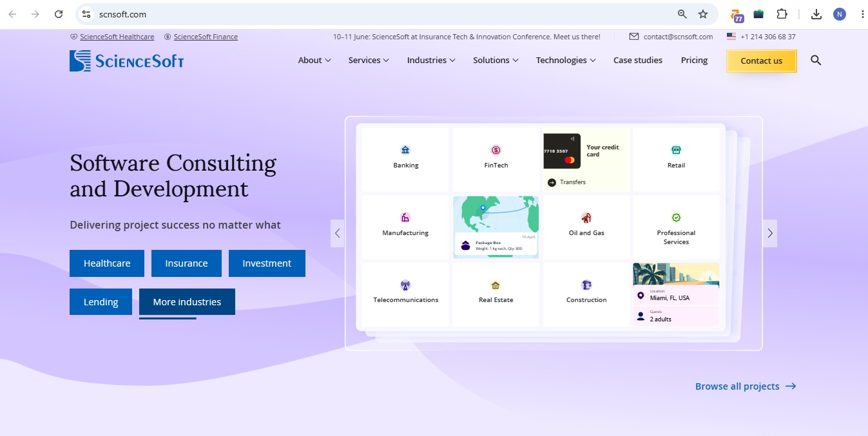Viewport: 868px width, 436px height.
Task: Click the browser forward arrow
Action: pyautogui.click(x=35, y=14)
